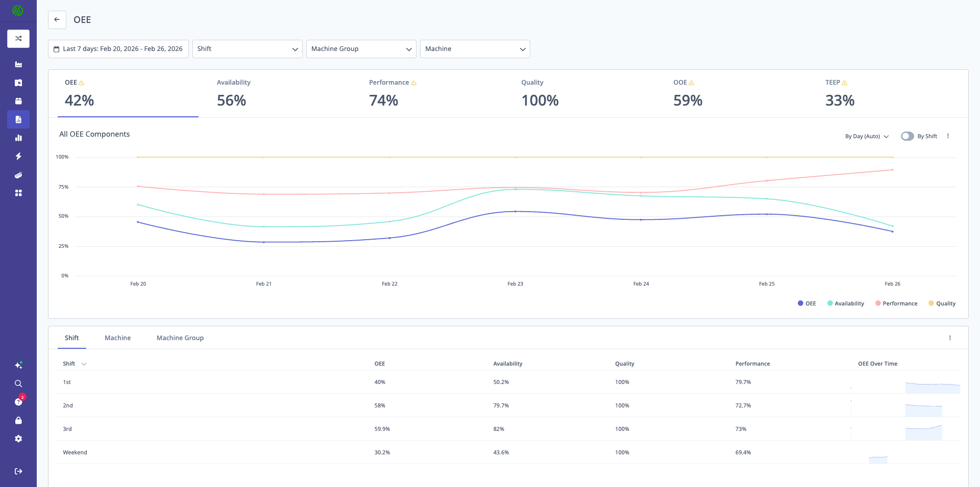
Task: Click the back arrow button
Action: pos(57,20)
